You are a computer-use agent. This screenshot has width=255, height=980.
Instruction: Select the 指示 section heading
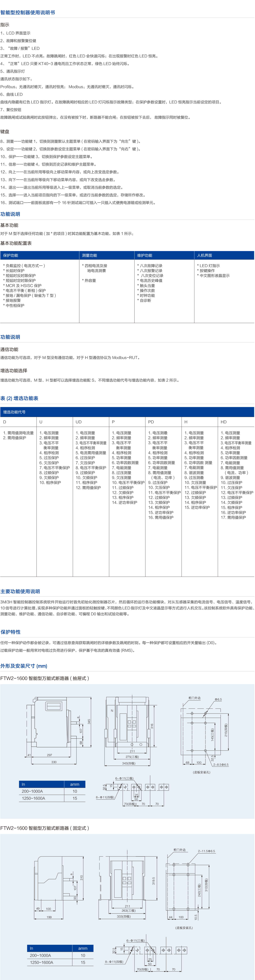click(x=5, y=25)
